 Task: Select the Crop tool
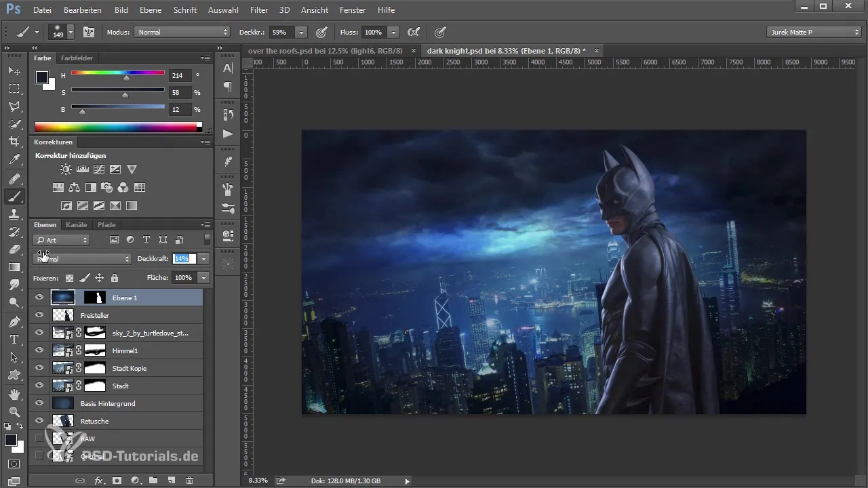[x=14, y=142]
